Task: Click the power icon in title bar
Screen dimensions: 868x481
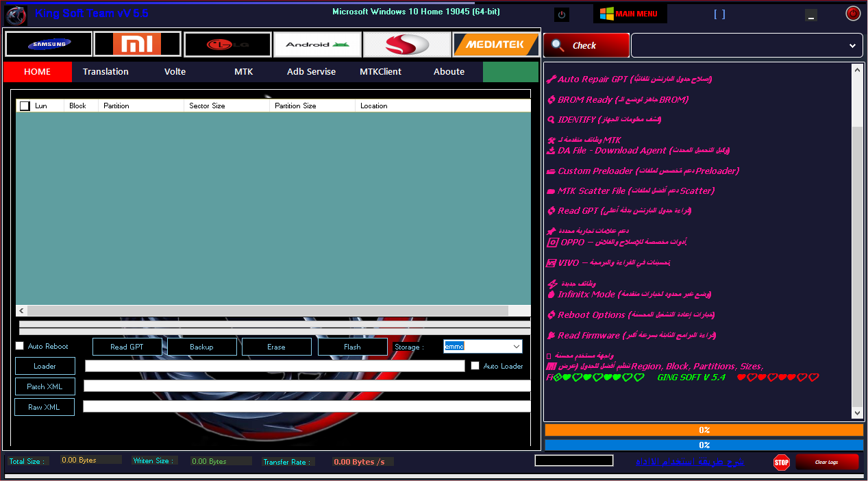Action: click(562, 14)
